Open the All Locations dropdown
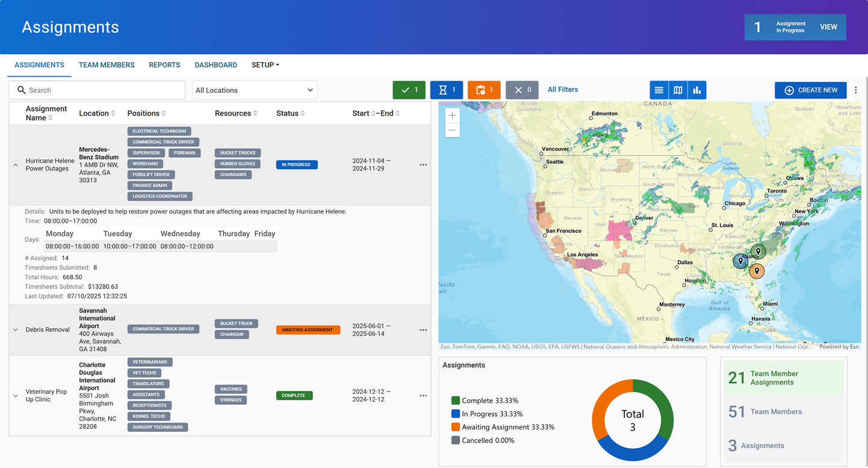This screenshot has height=468, width=868. (x=254, y=90)
